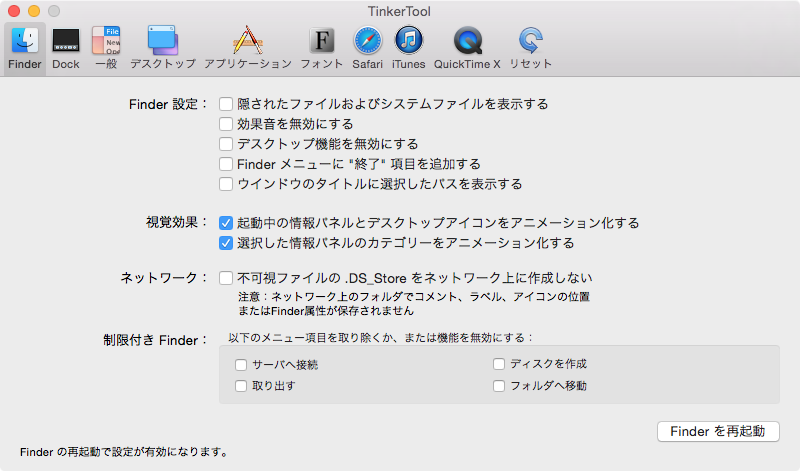Check デスクトップ機能を無効にする
Viewport: 800px width, 471px height.
click(226, 144)
